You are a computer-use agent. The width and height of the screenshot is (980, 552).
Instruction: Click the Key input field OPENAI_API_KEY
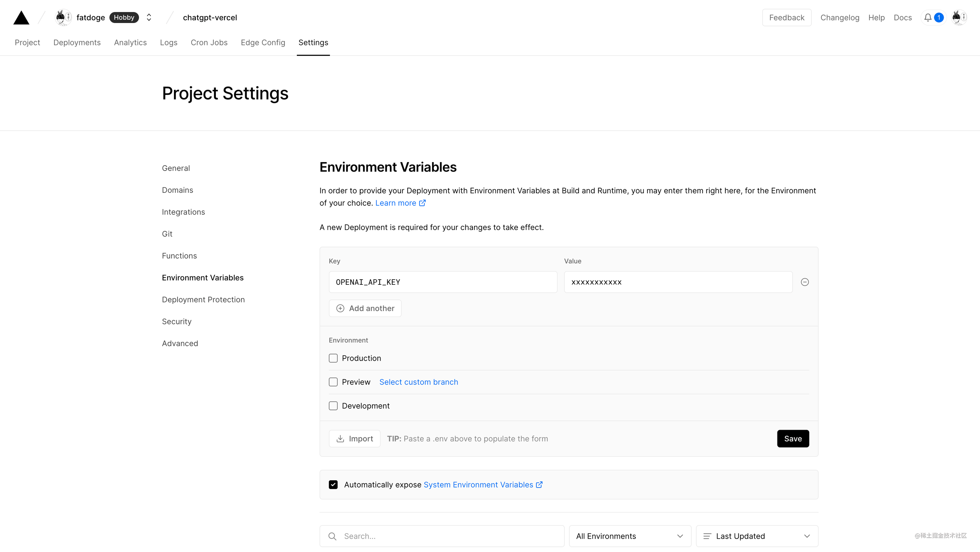[443, 282]
